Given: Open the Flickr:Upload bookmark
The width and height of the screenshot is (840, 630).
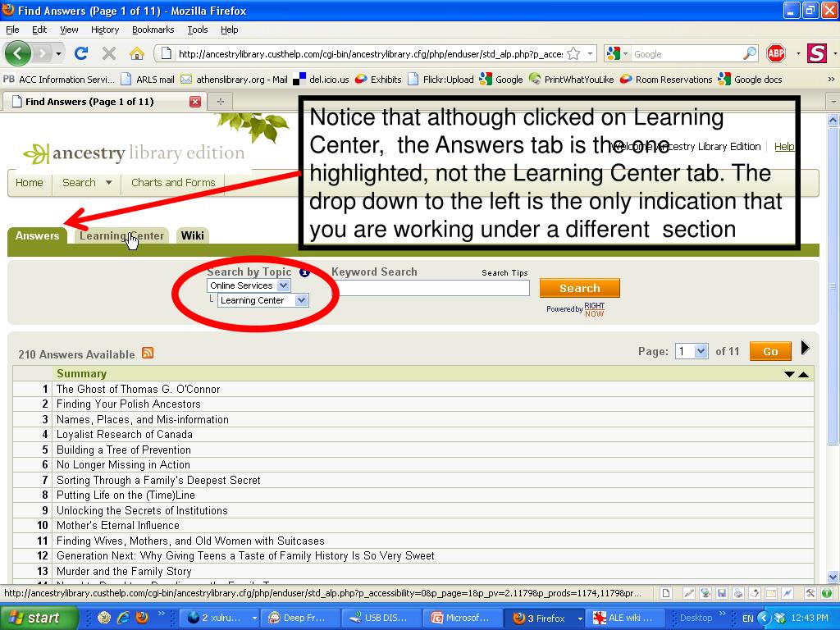Looking at the screenshot, I should 441,80.
